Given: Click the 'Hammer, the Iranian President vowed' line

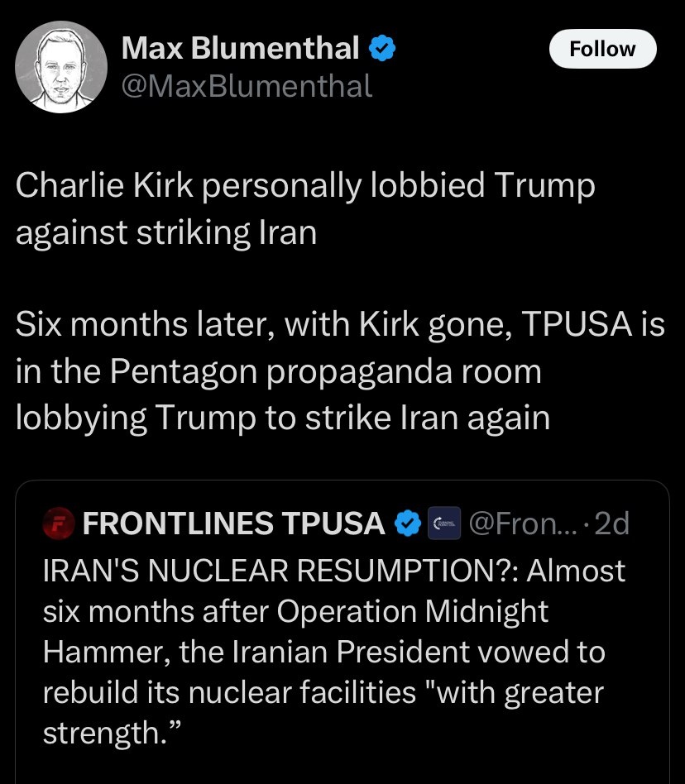Looking at the screenshot, I should pyautogui.click(x=323, y=652).
